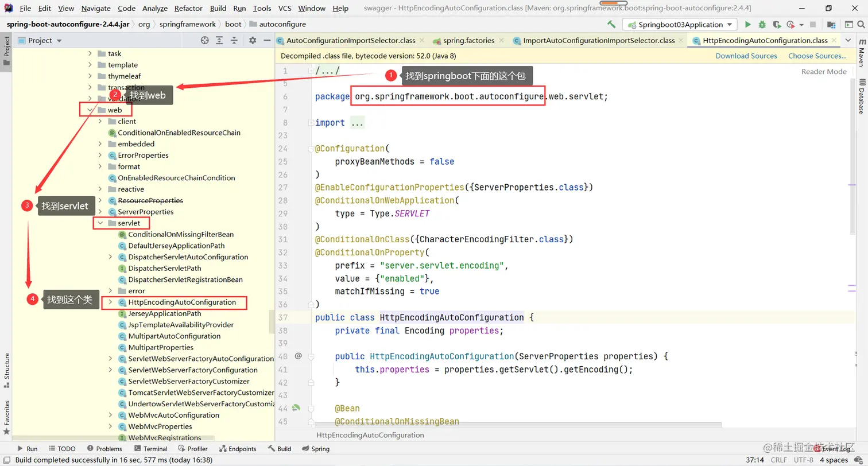Open Project Structure from the toolbar icon
The image size is (868, 466).
click(x=830, y=25)
